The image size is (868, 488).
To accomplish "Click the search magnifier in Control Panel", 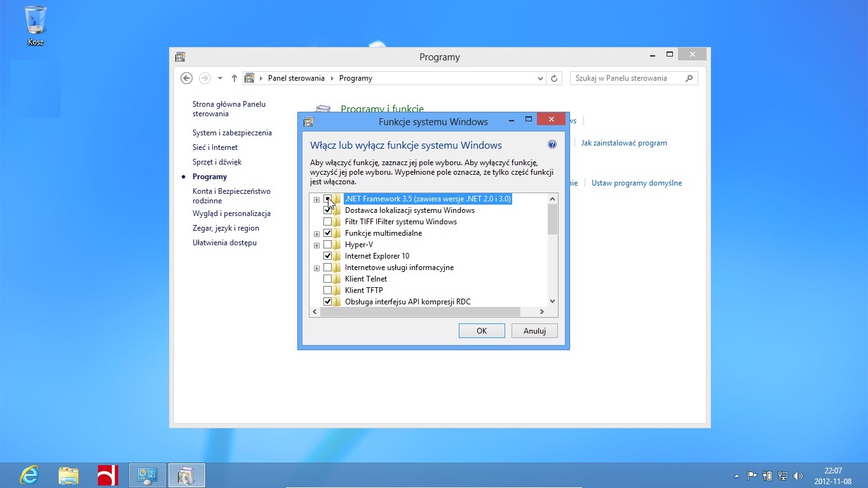I will coord(689,78).
